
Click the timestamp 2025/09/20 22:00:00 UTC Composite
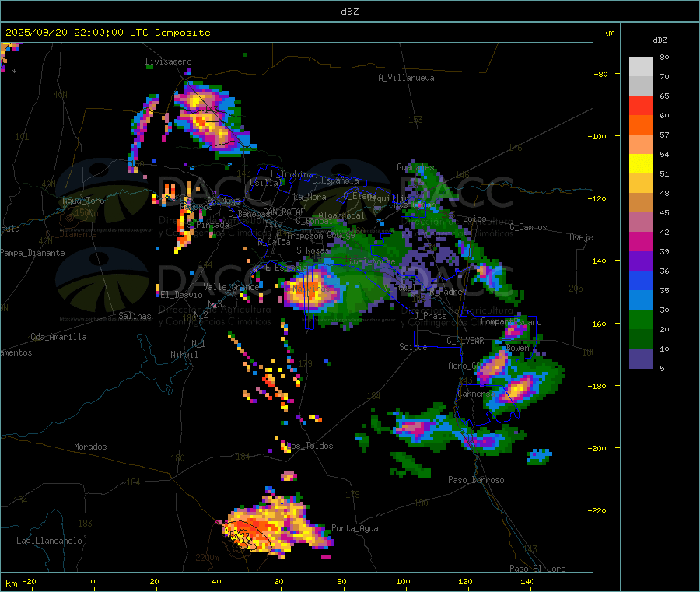tap(107, 33)
